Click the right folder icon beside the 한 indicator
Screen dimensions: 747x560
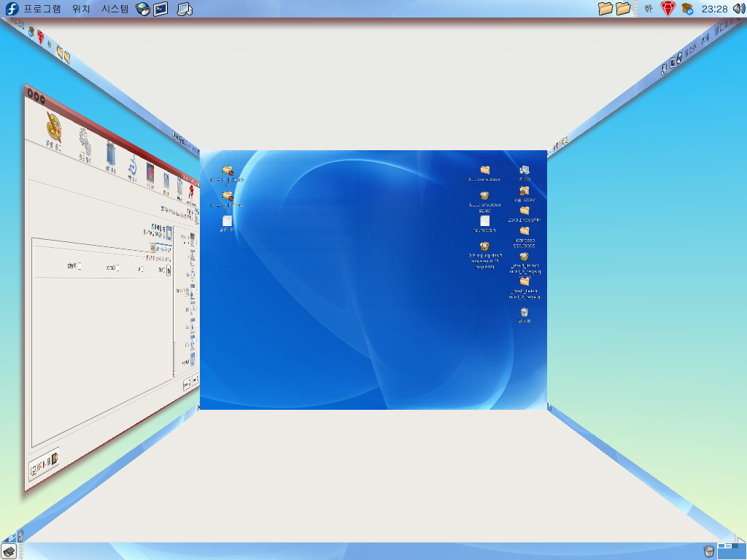[x=623, y=9]
